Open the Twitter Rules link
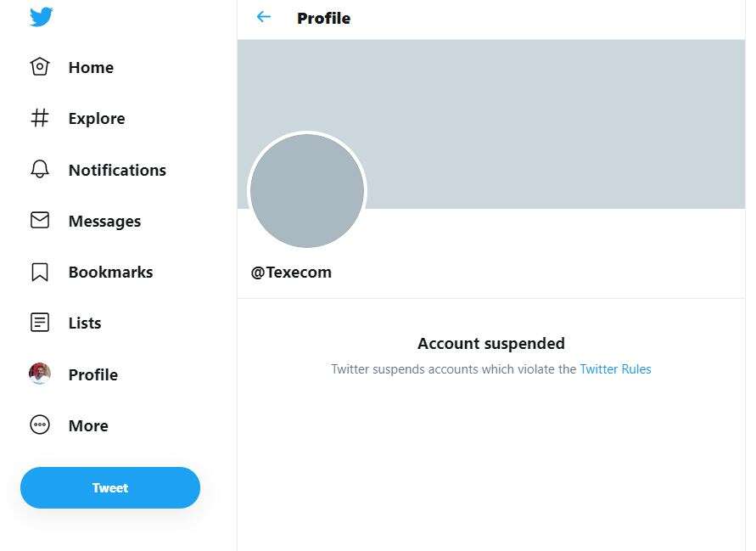This screenshot has width=756, height=551. click(615, 369)
